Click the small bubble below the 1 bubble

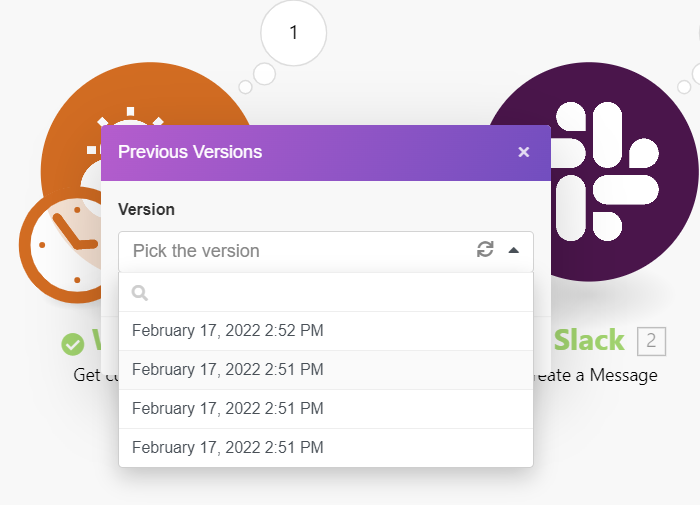pyautogui.click(x=264, y=73)
